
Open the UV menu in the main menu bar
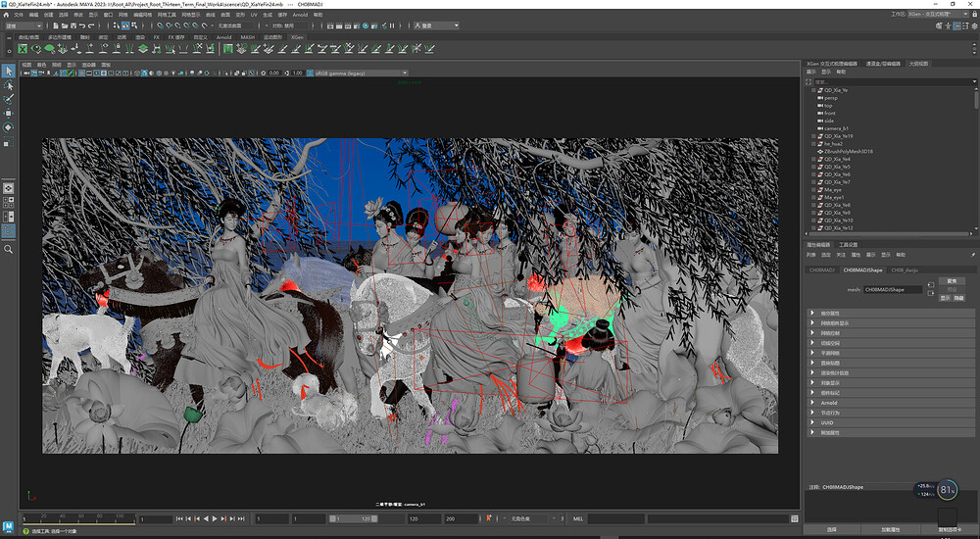point(254,15)
